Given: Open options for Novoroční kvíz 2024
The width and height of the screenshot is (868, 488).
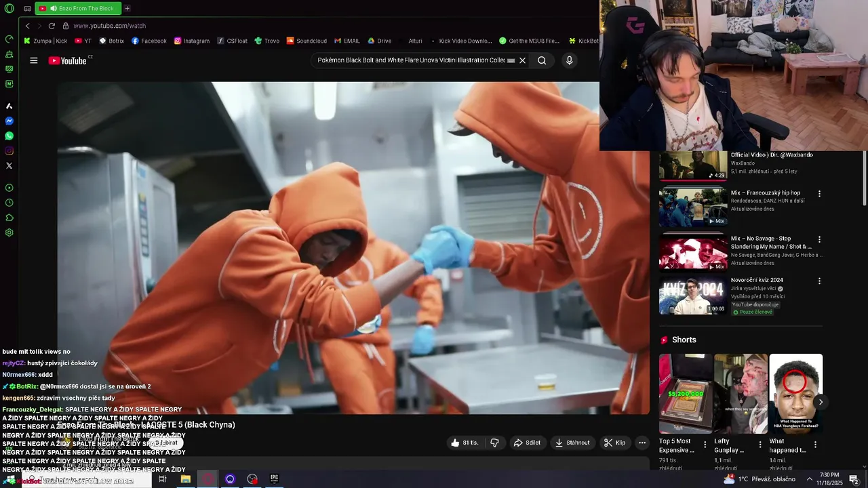Looking at the screenshot, I should (819, 281).
